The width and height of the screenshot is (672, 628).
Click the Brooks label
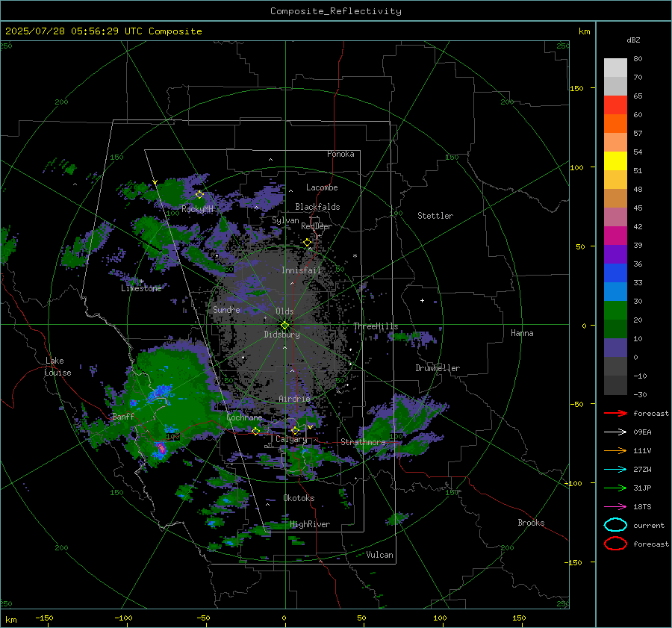click(x=531, y=523)
